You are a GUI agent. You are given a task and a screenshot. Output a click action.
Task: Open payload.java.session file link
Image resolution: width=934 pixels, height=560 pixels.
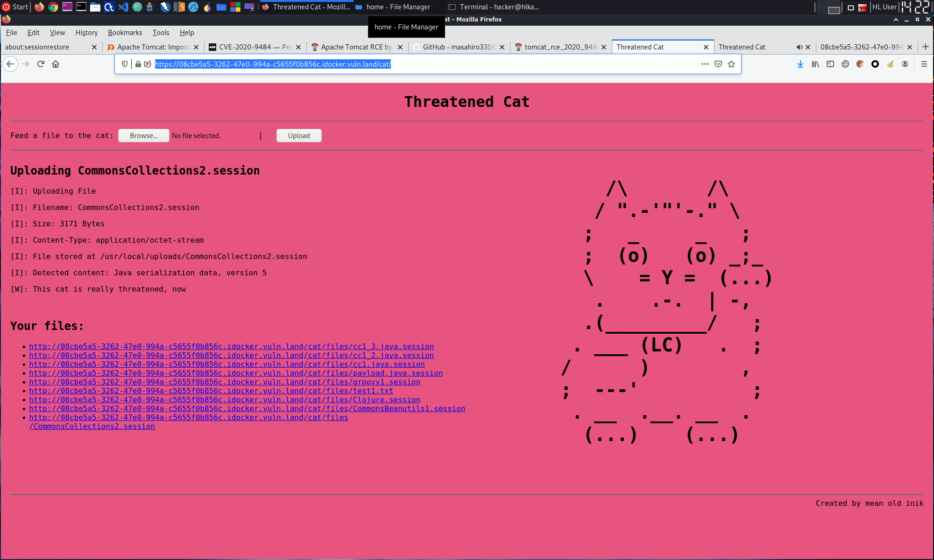[x=236, y=373]
